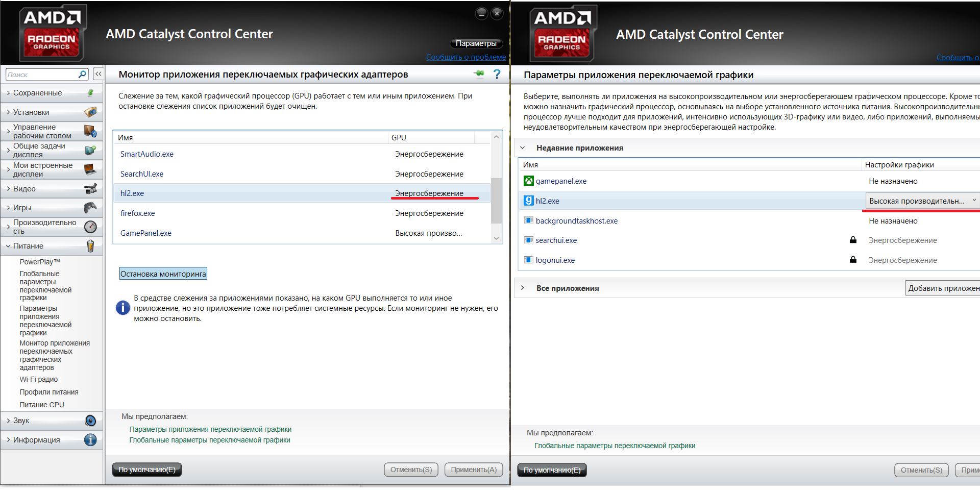The height and width of the screenshot is (493, 980).
Task: Open Профили питания page
Action: pos(49,392)
